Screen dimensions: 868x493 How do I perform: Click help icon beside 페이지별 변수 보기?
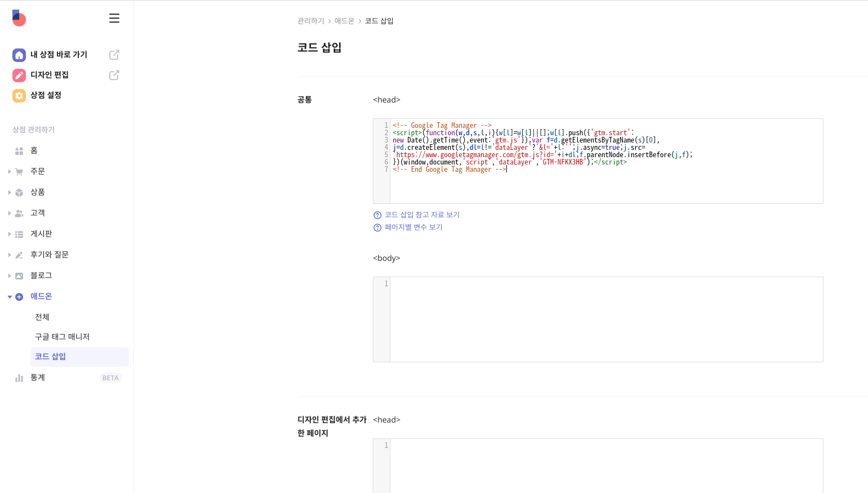[377, 228]
